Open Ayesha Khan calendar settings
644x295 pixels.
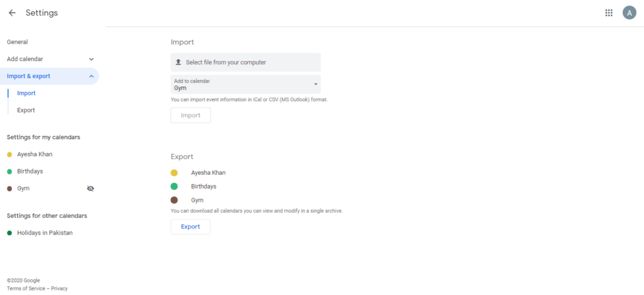pos(35,154)
